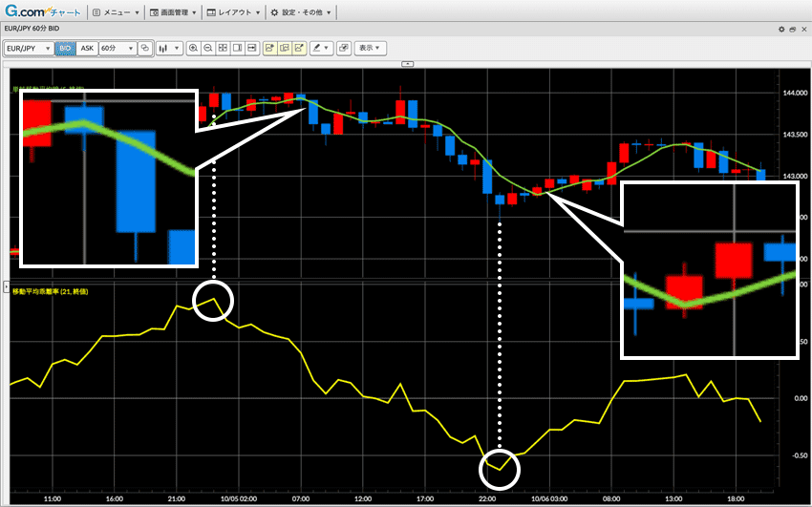
Task: Click the -0.50 indicator axis label
Action: tap(800, 455)
